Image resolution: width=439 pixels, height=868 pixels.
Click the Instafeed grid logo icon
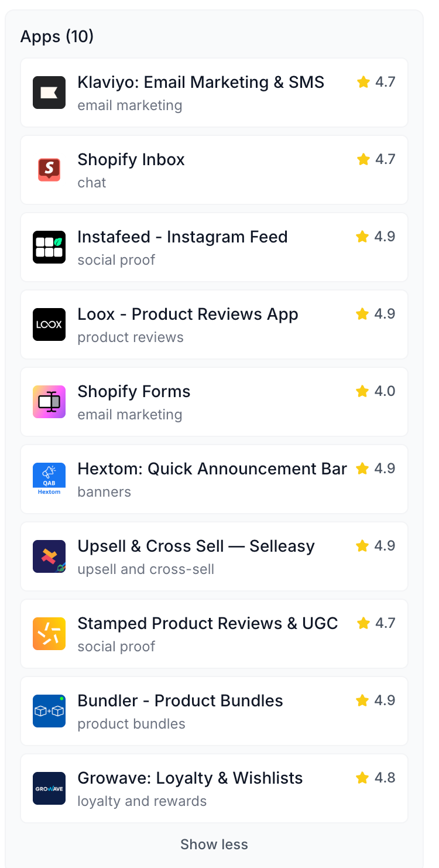coord(49,247)
